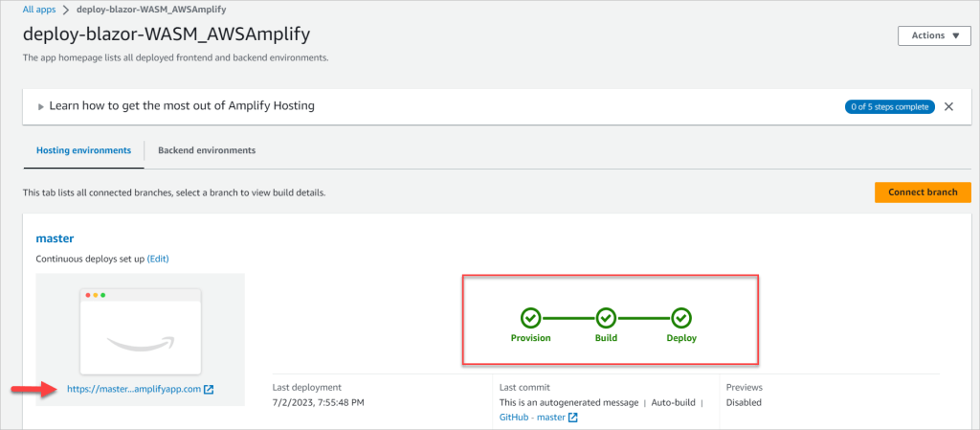Click the Provision step checkmark icon
The image size is (980, 430).
pos(530,318)
